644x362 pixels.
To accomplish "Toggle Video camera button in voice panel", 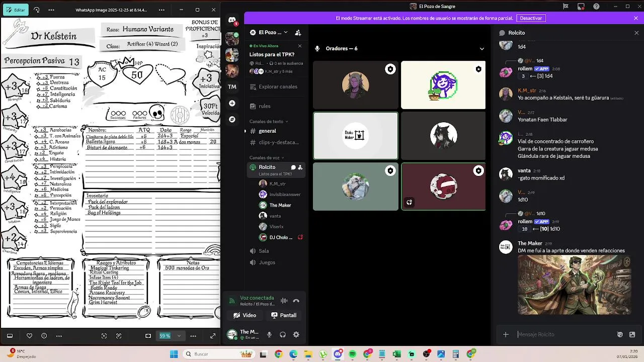I will tap(245, 315).
